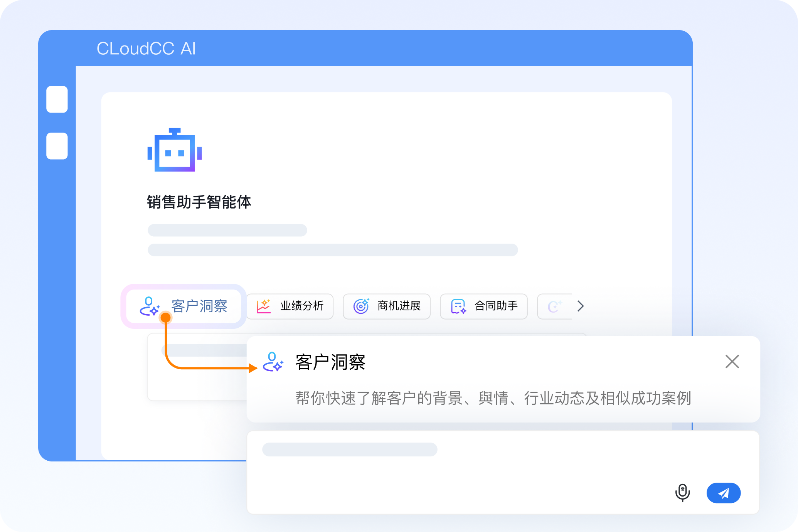Open the 合同助手 chip label
Image resolution: width=798 pixels, height=532 pixels.
pos(496,306)
